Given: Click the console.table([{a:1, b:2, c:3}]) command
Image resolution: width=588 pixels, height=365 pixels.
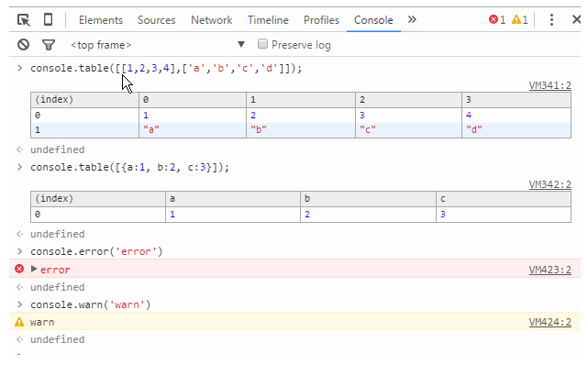Looking at the screenshot, I should [x=129, y=167].
